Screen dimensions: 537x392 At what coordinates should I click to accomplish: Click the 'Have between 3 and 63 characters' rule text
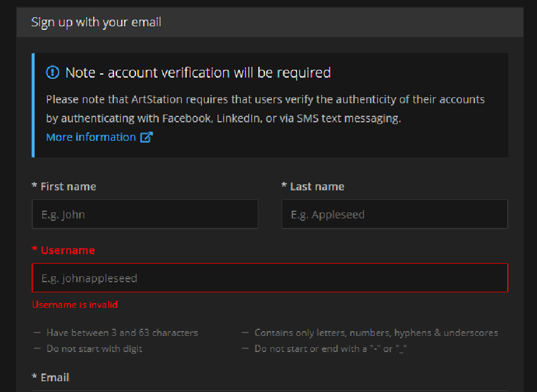coord(122,333)
